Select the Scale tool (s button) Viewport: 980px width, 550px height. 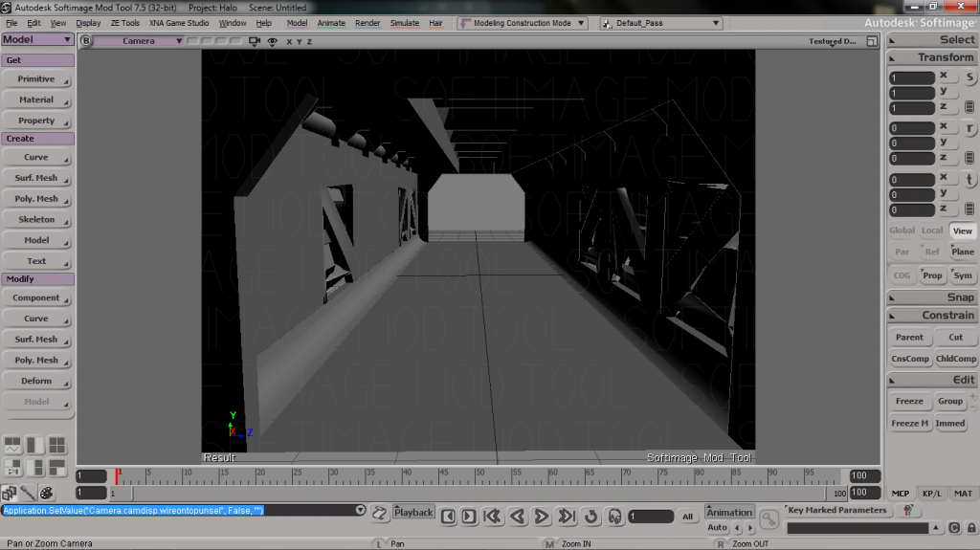pyautogui.click(x=969, y=77)
